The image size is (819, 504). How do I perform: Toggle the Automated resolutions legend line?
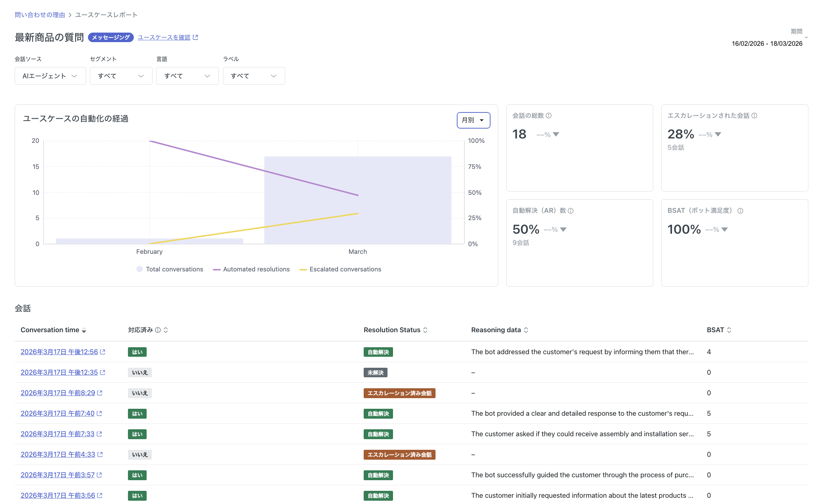coord(251,269)
